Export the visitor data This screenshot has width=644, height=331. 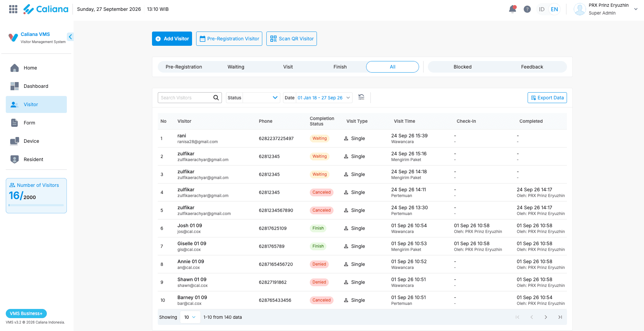547,98
